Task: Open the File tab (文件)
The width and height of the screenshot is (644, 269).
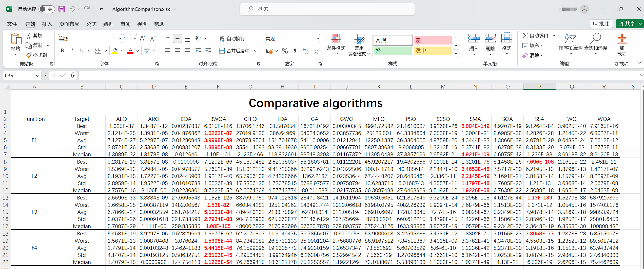Action: pos(12,24)
